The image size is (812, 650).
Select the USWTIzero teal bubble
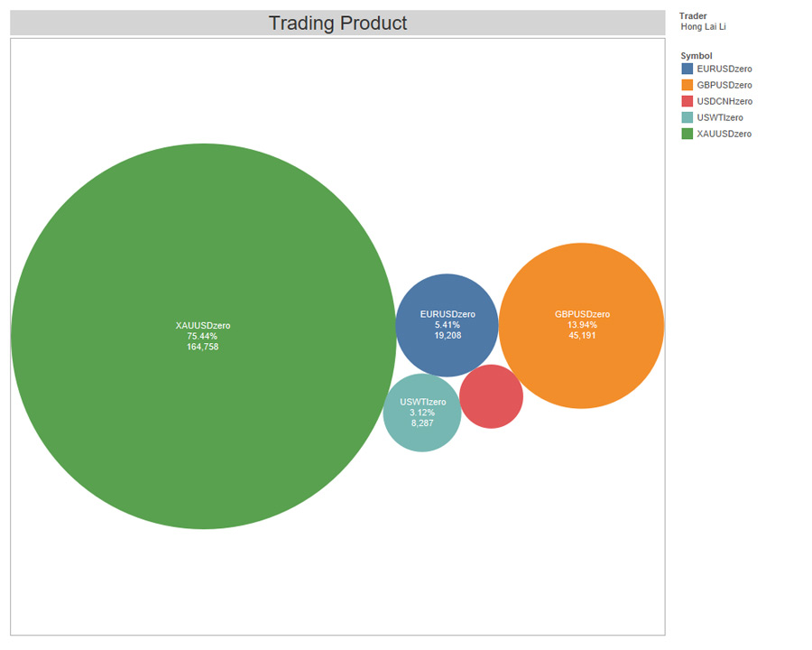423,411
